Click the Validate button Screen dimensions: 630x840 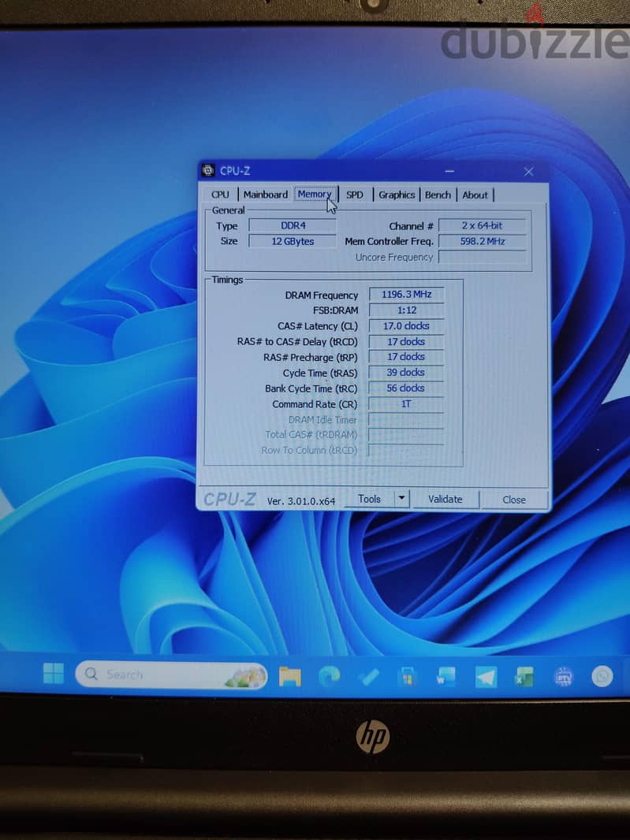click(445, 499)
